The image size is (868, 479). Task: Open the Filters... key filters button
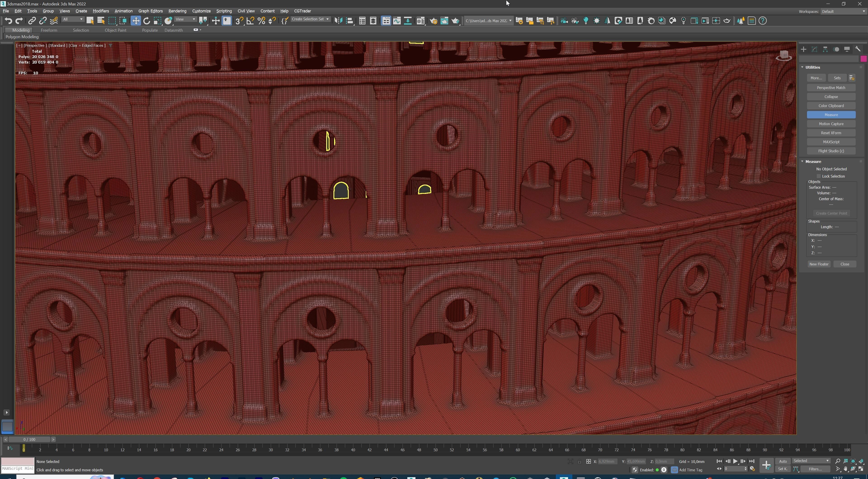[x=815, y=469]
